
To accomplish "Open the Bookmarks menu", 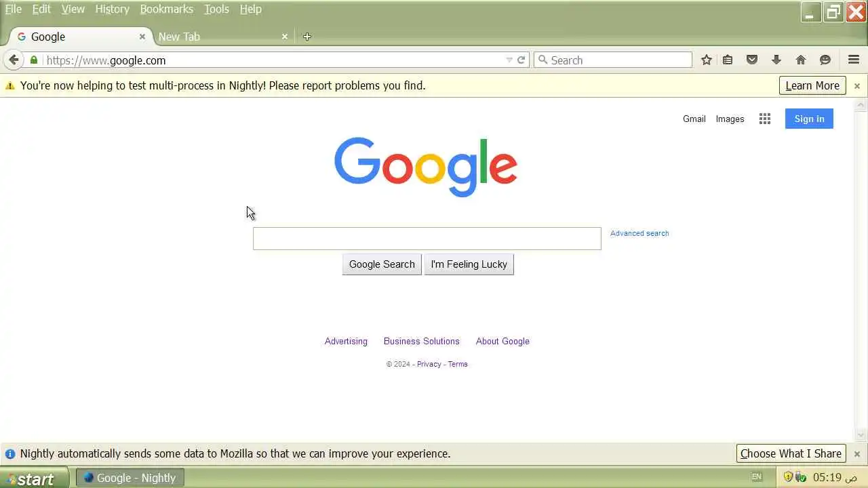I will click(167, 9).
